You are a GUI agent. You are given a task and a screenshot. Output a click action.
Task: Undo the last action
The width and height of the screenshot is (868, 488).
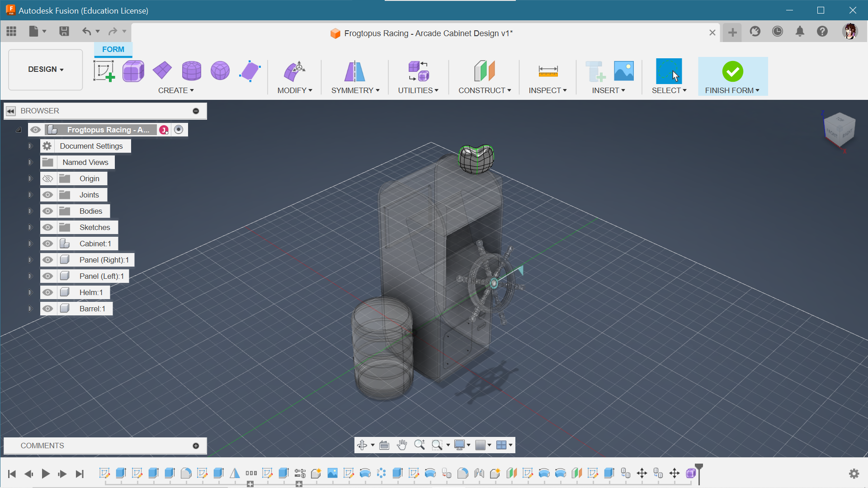(86, 31)
